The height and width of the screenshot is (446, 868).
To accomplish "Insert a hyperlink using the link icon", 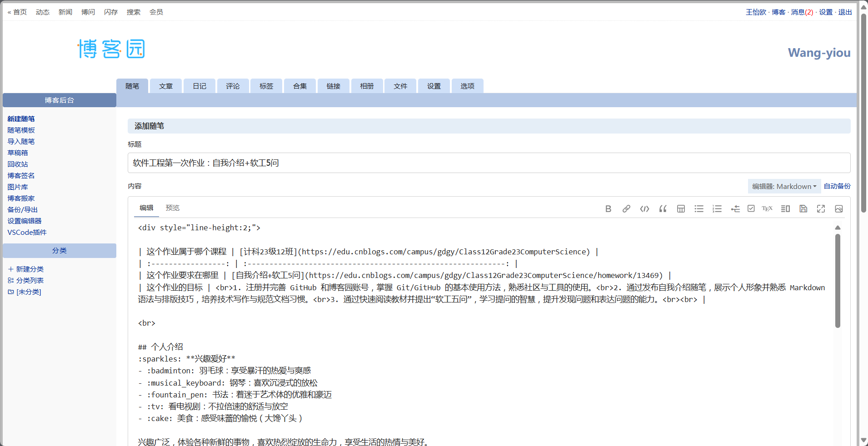I will click(627, 208).
